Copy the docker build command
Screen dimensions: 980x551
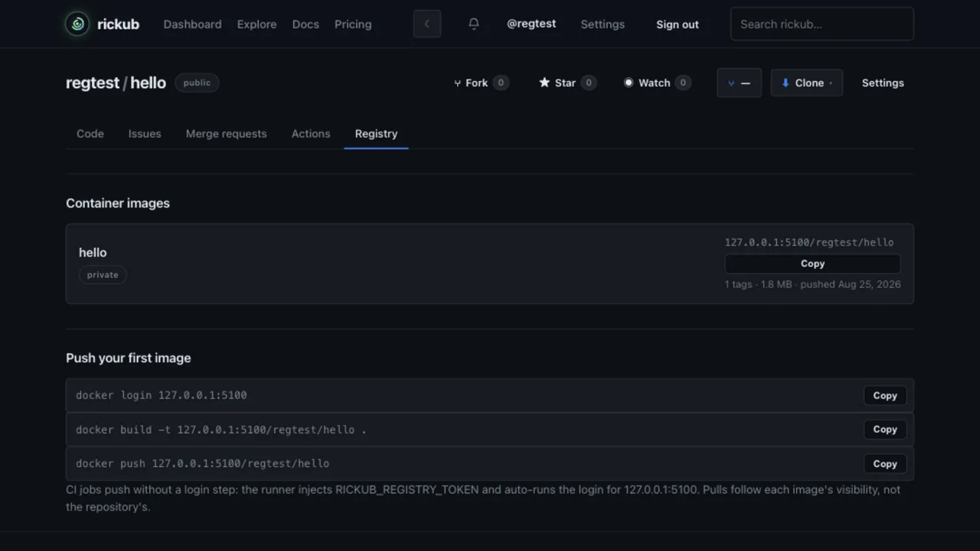point(885,429)
